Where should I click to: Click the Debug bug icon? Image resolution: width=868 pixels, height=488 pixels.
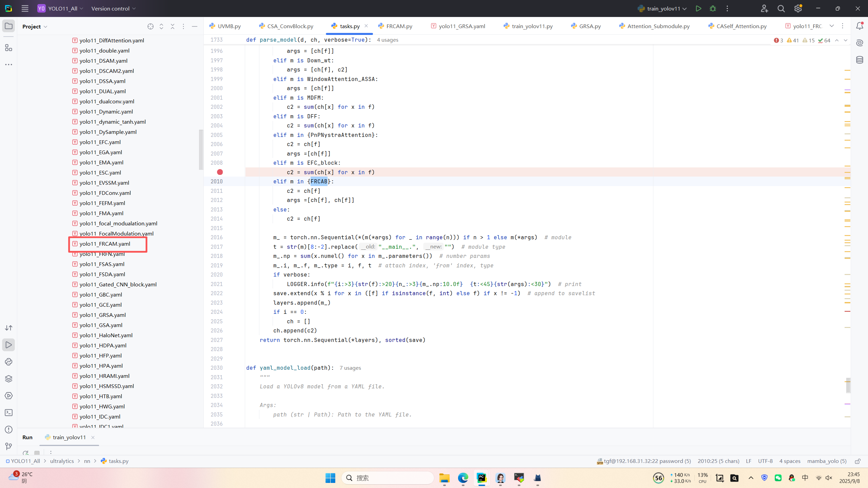(x=713, y=8)
